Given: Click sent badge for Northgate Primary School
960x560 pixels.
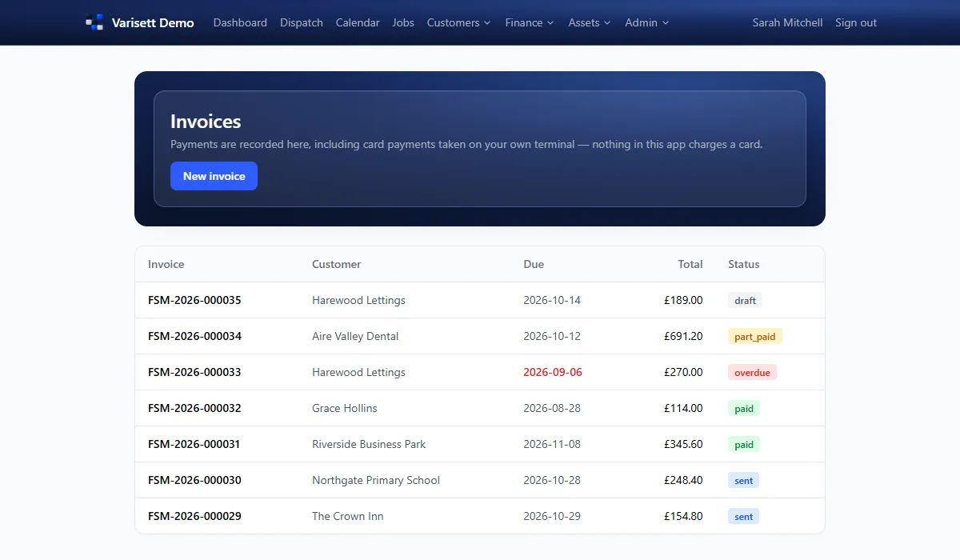Looking at the screenshot, I should pyautogui.click(x=744, y=481).
